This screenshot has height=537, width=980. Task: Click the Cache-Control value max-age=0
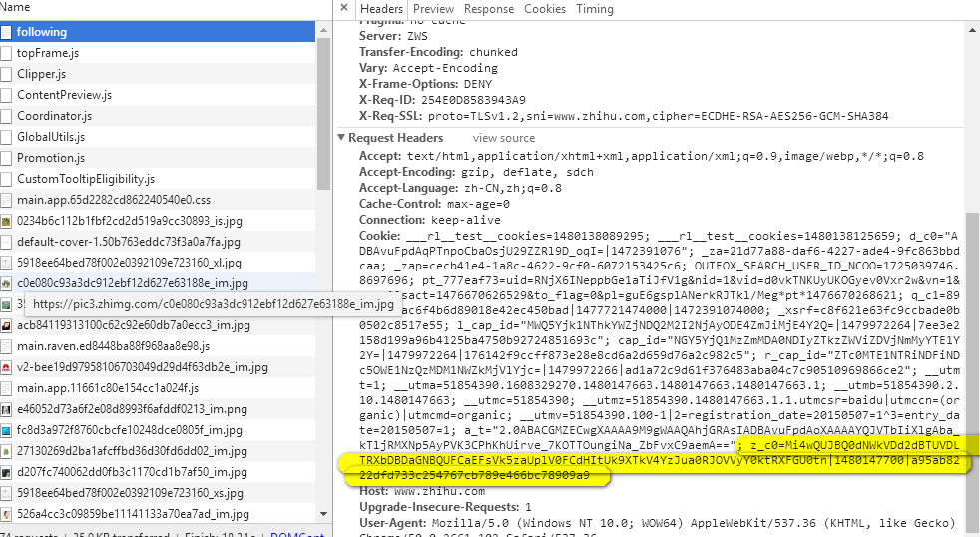(x=478, y=204)
